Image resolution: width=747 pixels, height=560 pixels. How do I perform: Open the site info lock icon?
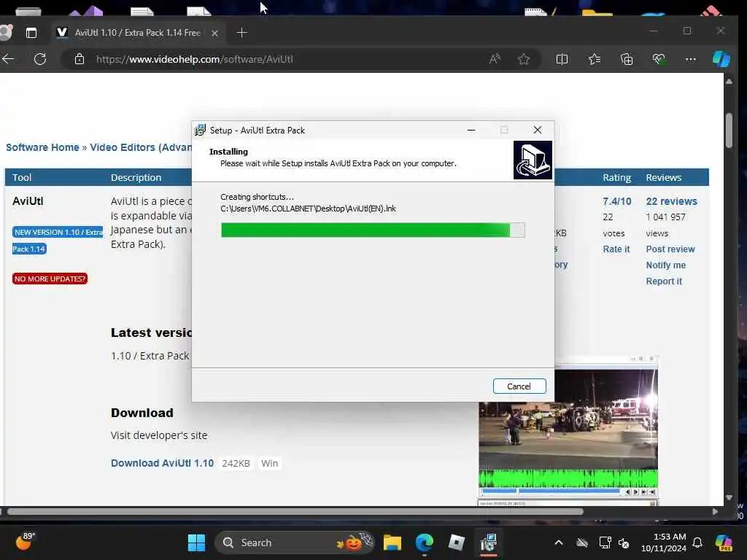[x=80, y=59]
